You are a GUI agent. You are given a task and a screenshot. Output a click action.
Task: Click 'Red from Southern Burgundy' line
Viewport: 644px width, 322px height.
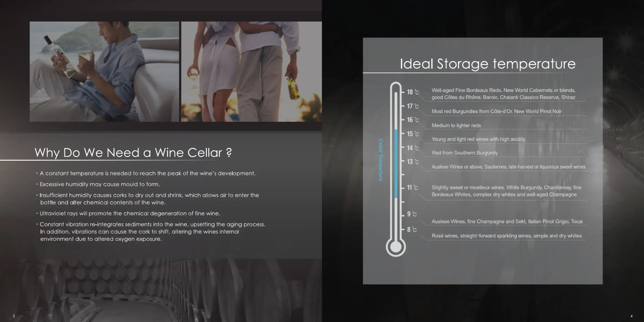click(x=465, y=153)
